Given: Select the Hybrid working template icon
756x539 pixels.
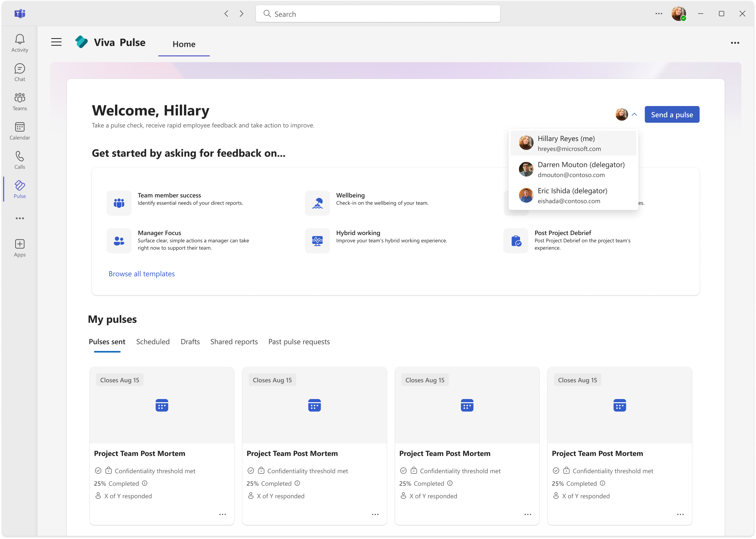Looking at the screenshot, I should [x=317, y=240].
